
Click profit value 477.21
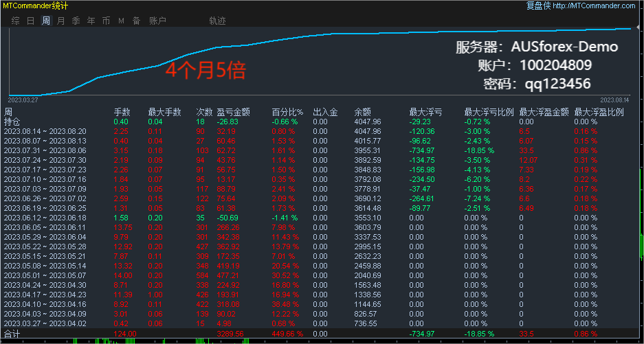point(228,275)
